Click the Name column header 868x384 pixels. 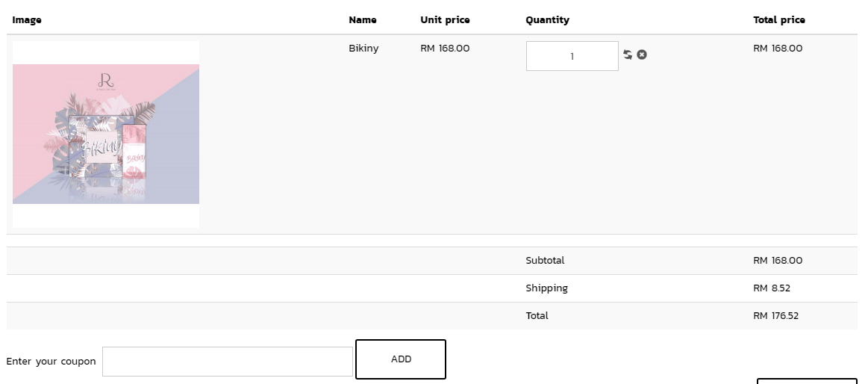pyautogui.click(x=363, y=20)
